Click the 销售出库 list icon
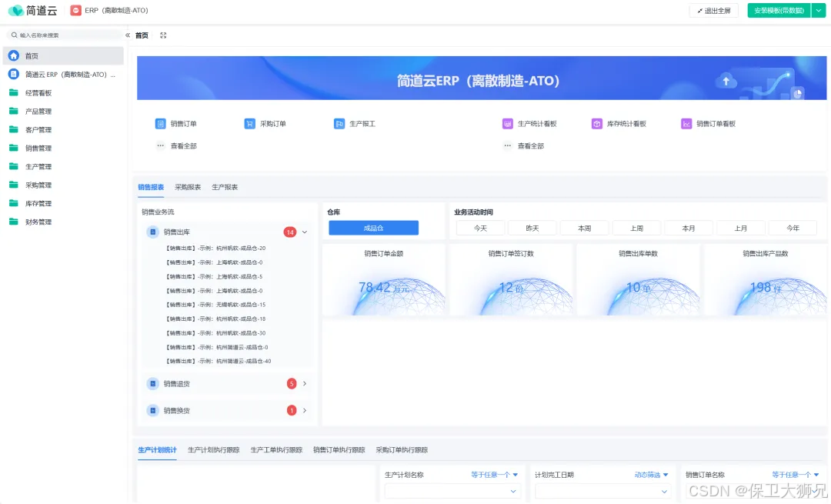This screenshot has height=504, width=831. pyautogui.click(x=152, y=232)
